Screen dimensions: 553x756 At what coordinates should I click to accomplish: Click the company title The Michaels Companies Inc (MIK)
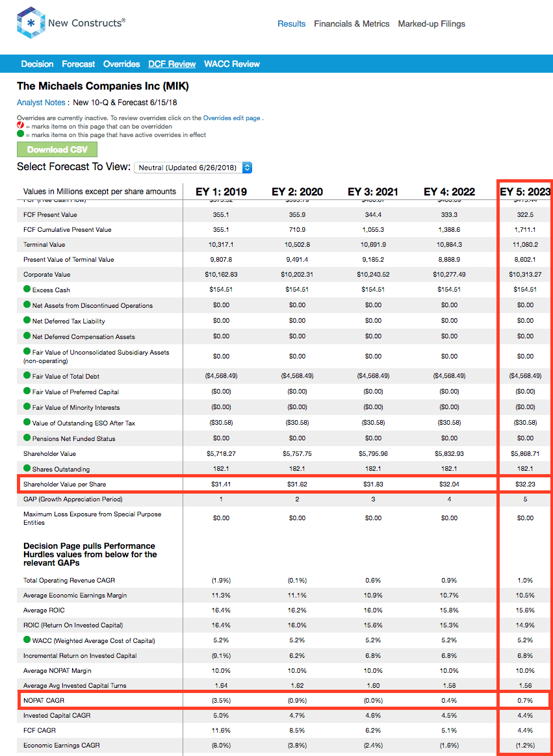pos(103,86)
